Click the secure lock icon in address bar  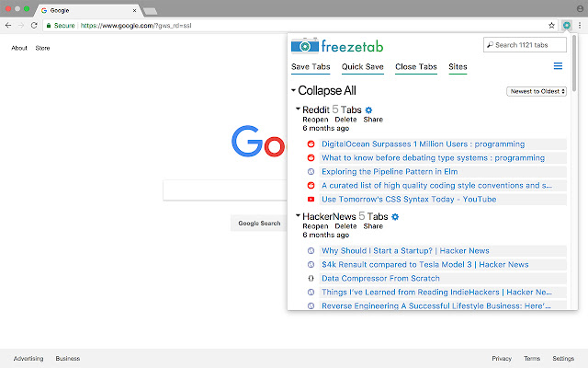49,26
